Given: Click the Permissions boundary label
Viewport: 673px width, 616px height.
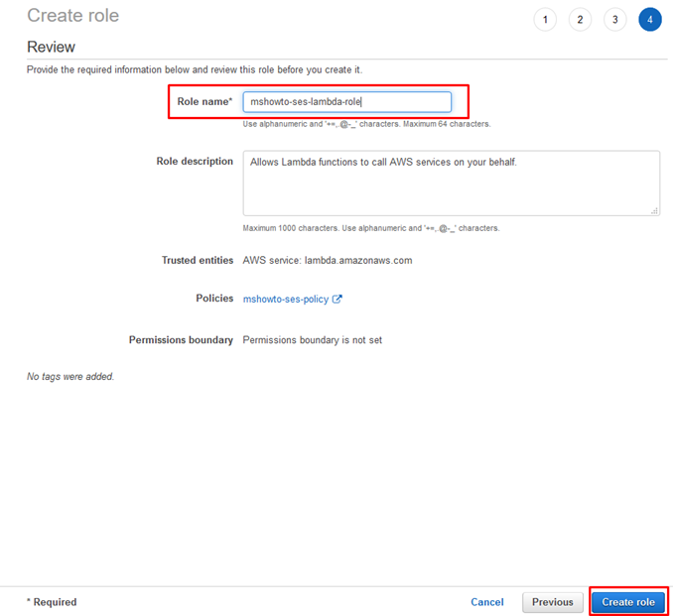Looking at the screenshot, I should (181, 340).
